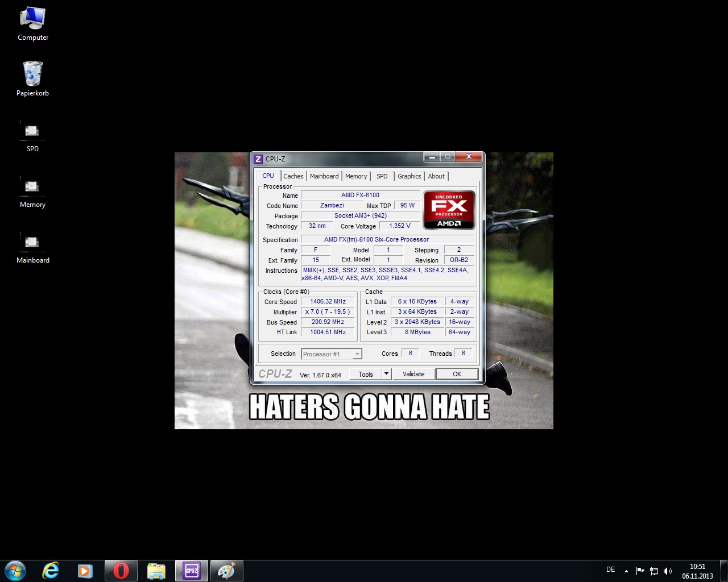This screenshot has height=582, width=728.
Task: Click the 1.352 V core voltage value
Action: 399,226
